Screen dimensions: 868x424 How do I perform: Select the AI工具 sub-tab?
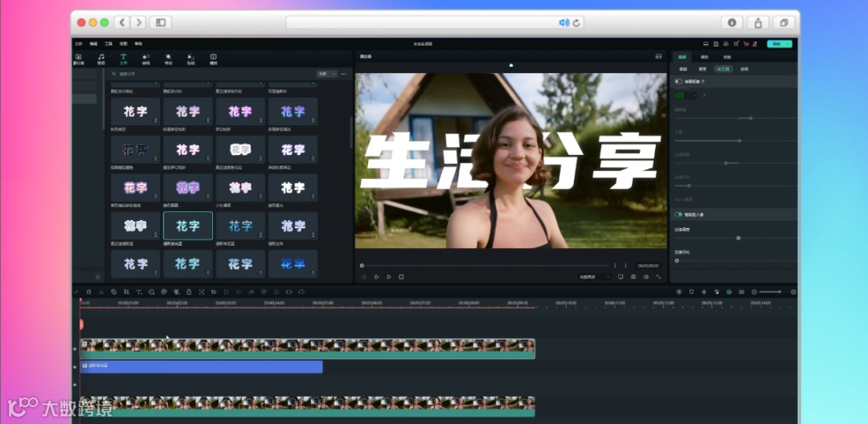tap(723, 69)
